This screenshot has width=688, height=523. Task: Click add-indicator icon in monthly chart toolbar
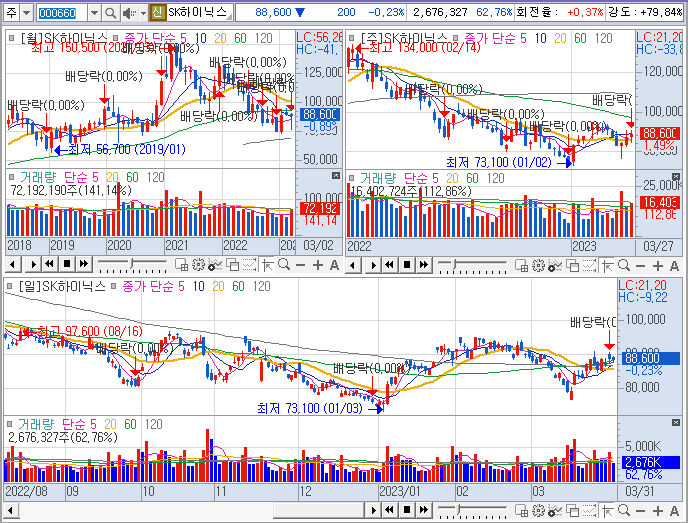coord(215,265)
